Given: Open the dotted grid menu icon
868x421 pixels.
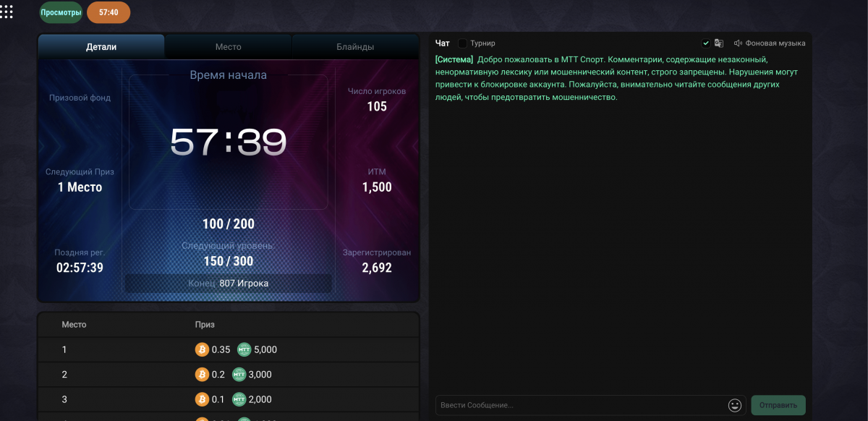Looking at the screenshot, I should [7, 12].
